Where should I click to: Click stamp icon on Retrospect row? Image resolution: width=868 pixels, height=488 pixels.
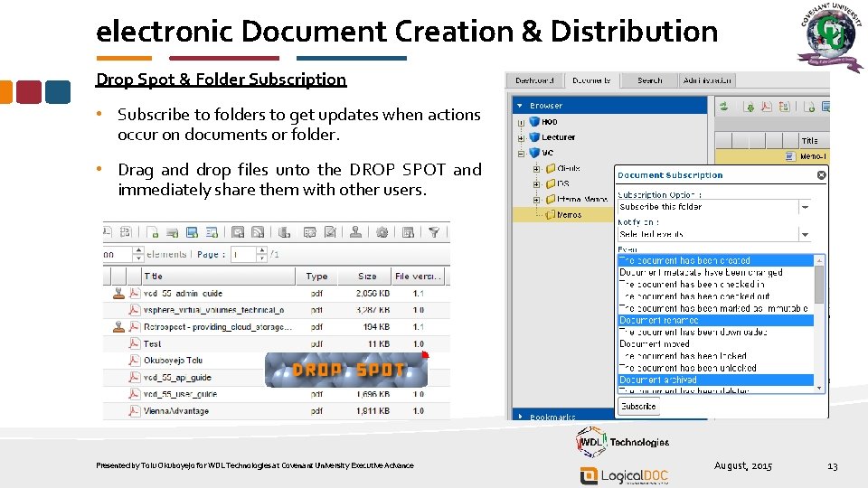[x=118, y=327]
